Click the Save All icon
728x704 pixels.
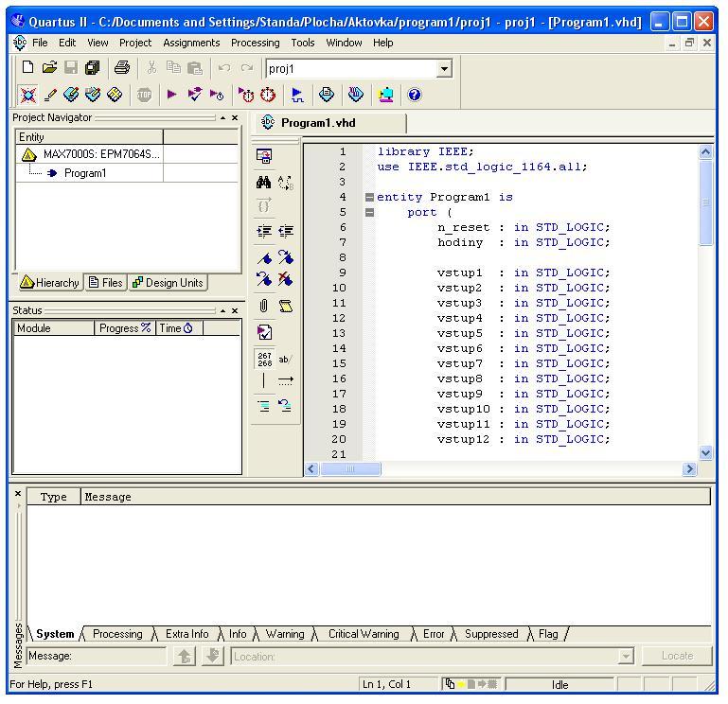pos(93,68)
